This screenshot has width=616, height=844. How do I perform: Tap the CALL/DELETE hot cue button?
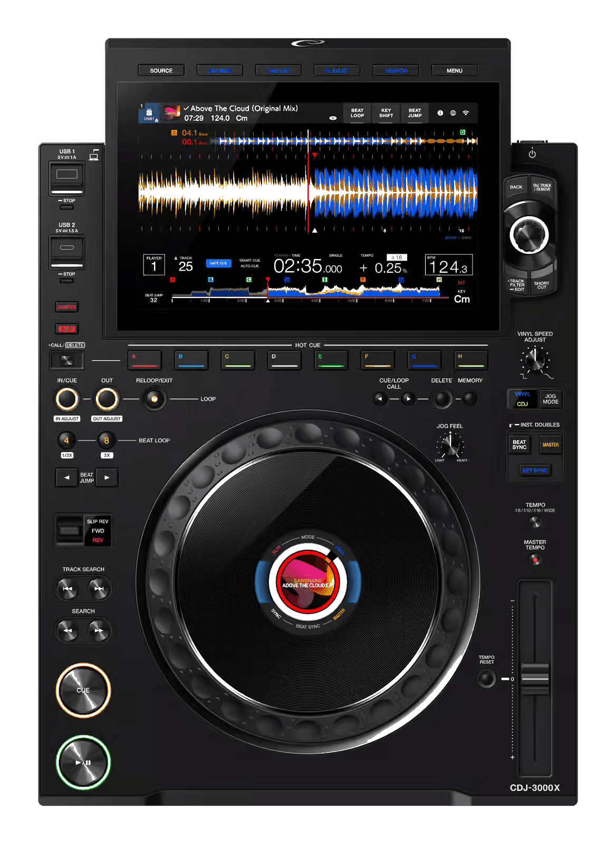click(x=66, y=360)
